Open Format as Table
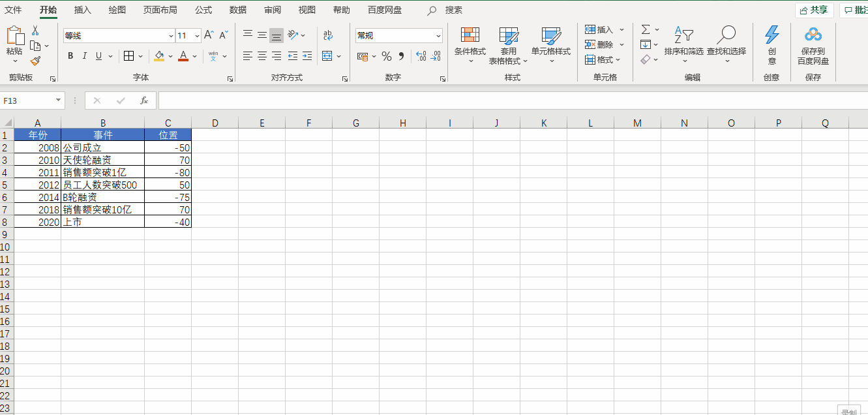868x415 pixels. tap(509, 45)
